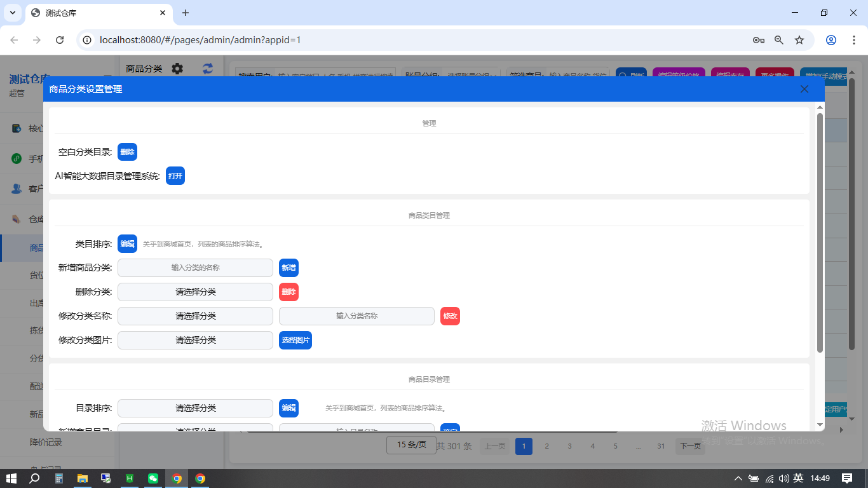Open the Chrome profile avatar icon
The image size is (868, 488).
(831, 40)
